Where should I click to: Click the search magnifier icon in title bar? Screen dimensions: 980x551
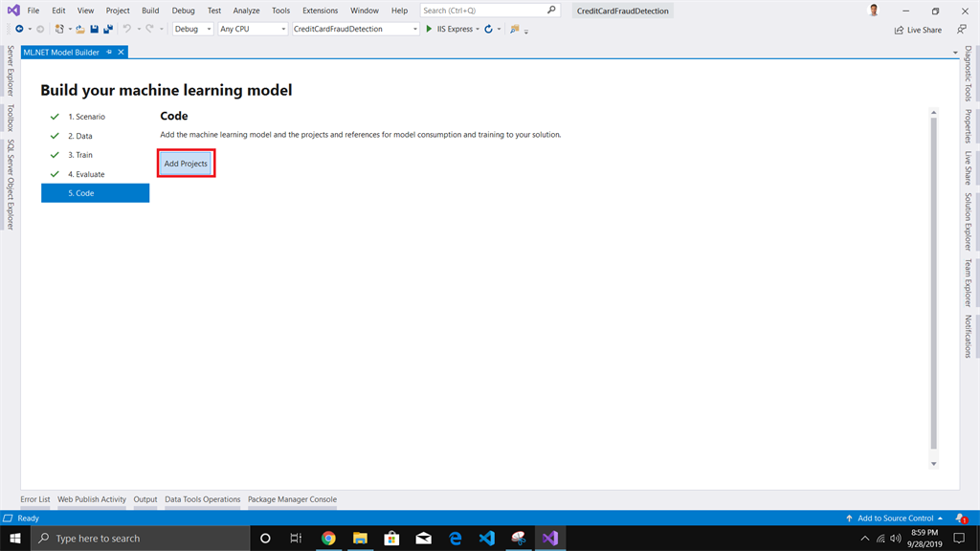[551, 10]
